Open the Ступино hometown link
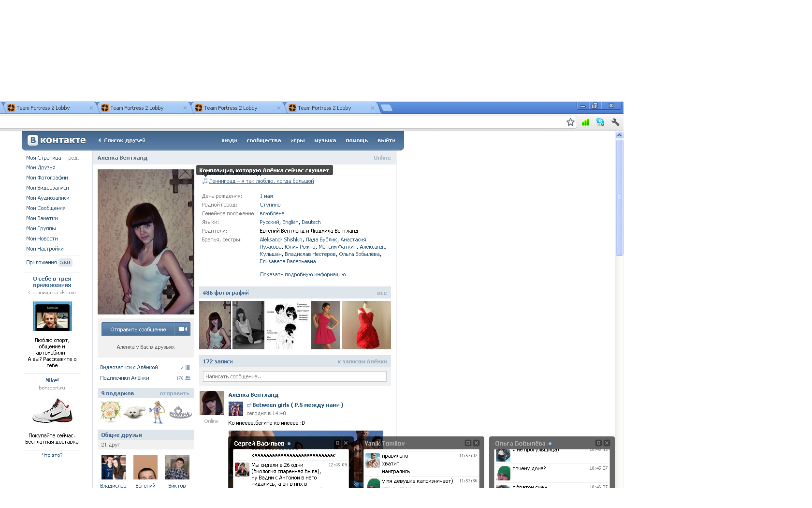 (270, 205)
